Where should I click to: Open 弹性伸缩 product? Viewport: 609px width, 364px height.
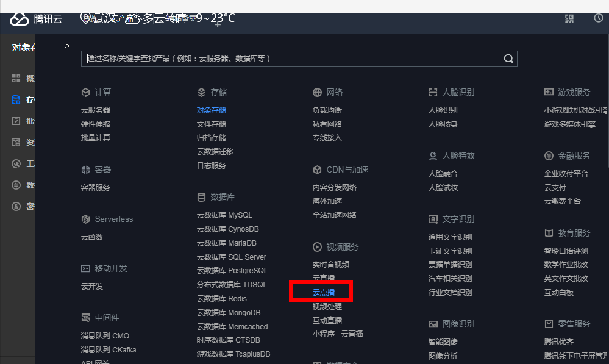[96, 124]
